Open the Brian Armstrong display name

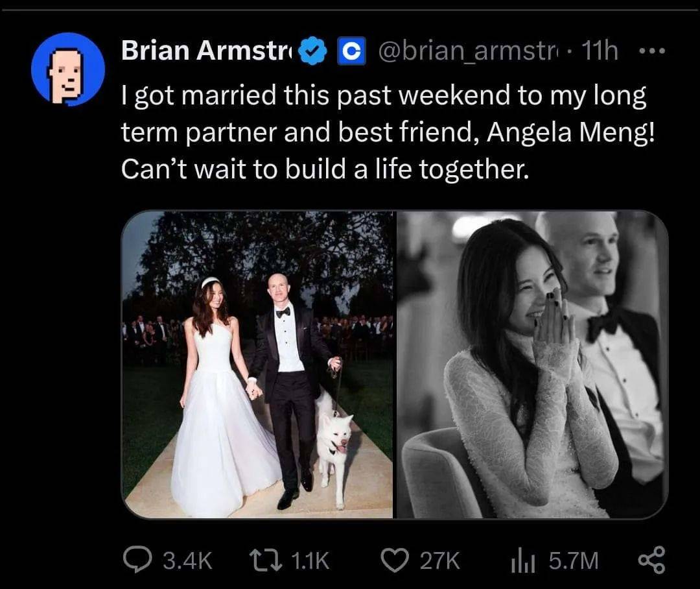click(x=207, y=52)
